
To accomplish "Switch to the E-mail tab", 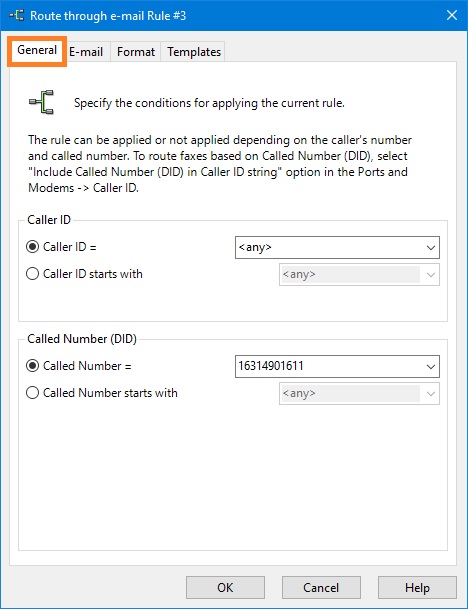I will pos(86,52).
